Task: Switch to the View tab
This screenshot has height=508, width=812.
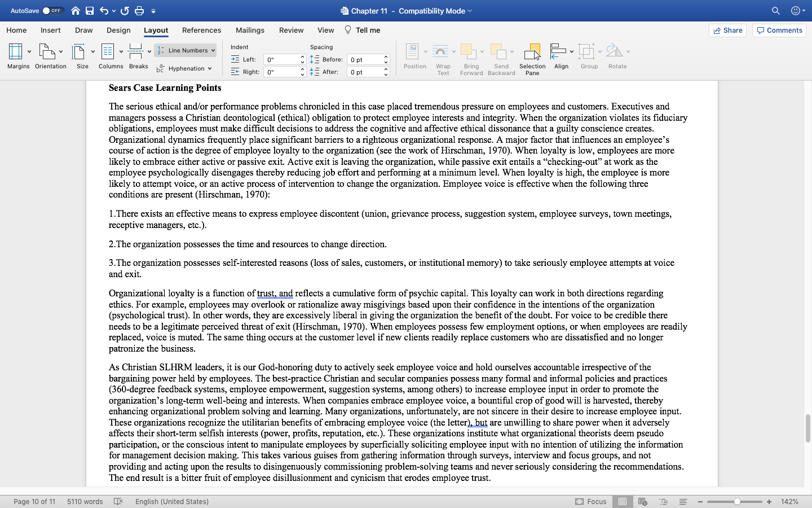Action: [x=326, y=30]
